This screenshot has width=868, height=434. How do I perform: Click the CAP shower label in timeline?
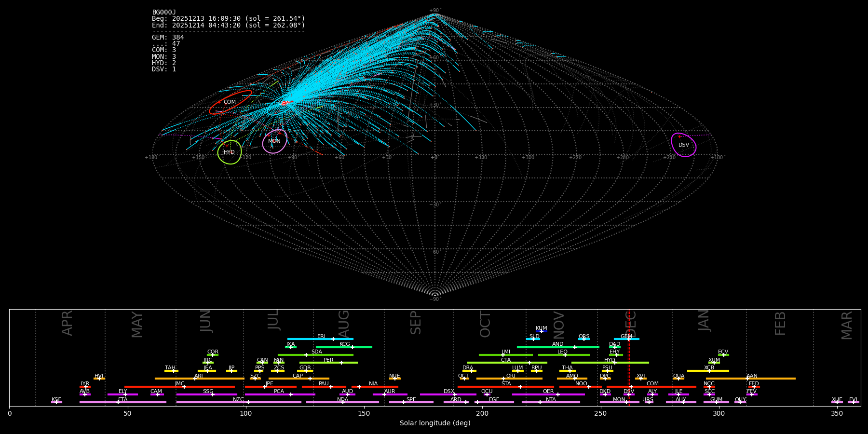[x=298, y=376]
